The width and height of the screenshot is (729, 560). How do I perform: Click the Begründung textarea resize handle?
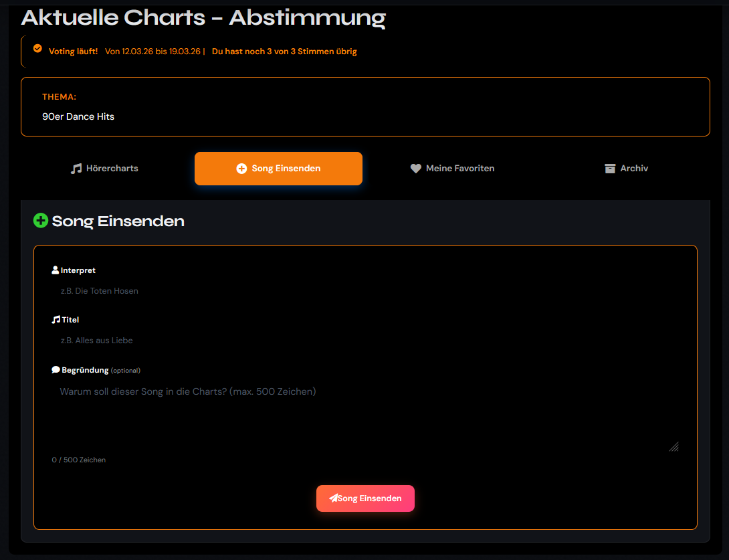point(674,447)
